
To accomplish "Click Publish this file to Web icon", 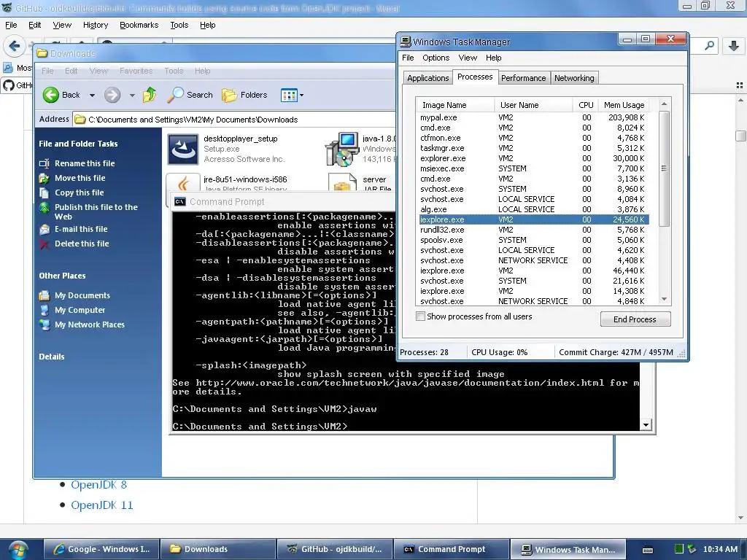I will point(44,208).
